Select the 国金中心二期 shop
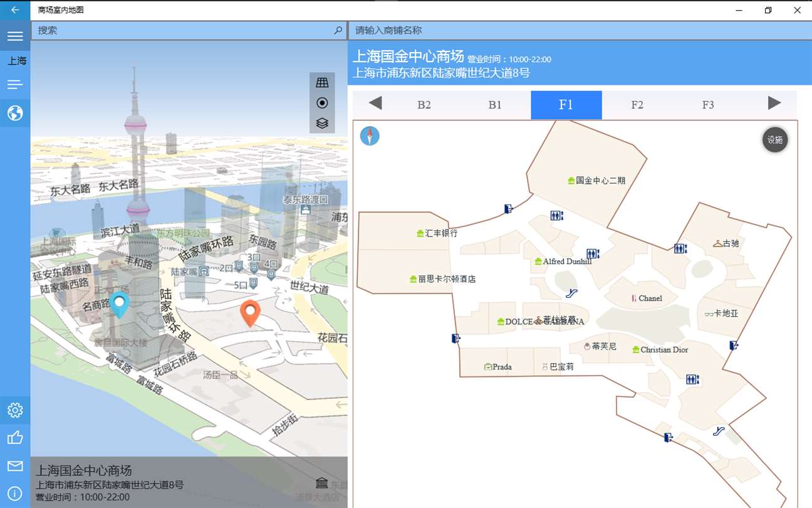812x508 pixels. click(596, 181)
